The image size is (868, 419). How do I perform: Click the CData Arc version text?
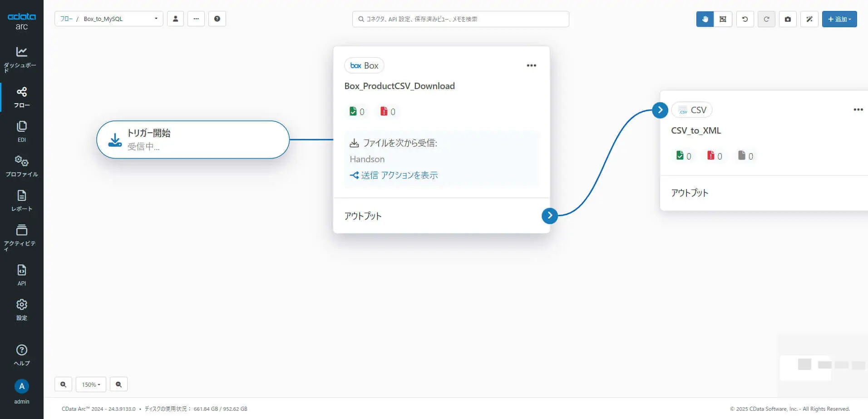[99, 409]
